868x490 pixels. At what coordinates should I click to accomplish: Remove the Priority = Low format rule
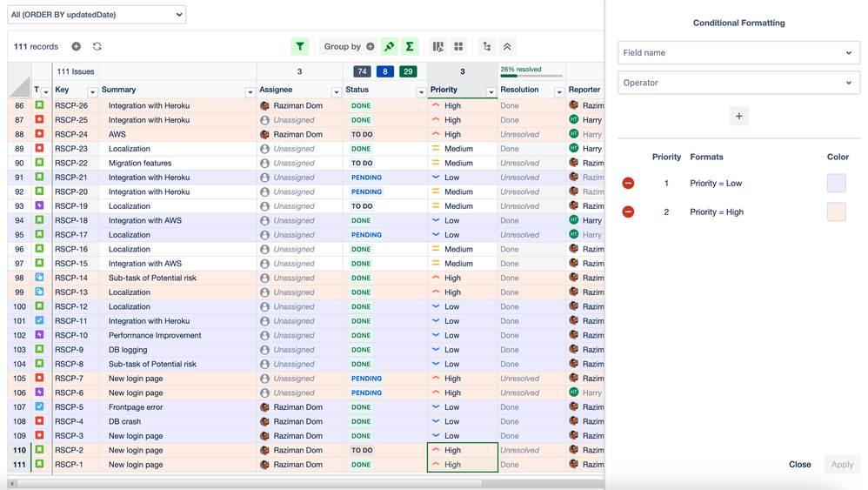point(628,184)
